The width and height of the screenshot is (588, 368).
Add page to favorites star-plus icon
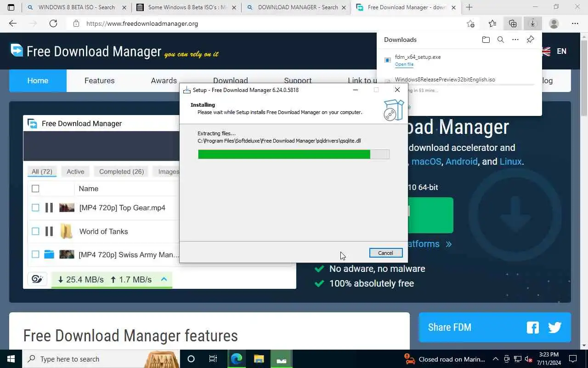click(470, 23)
